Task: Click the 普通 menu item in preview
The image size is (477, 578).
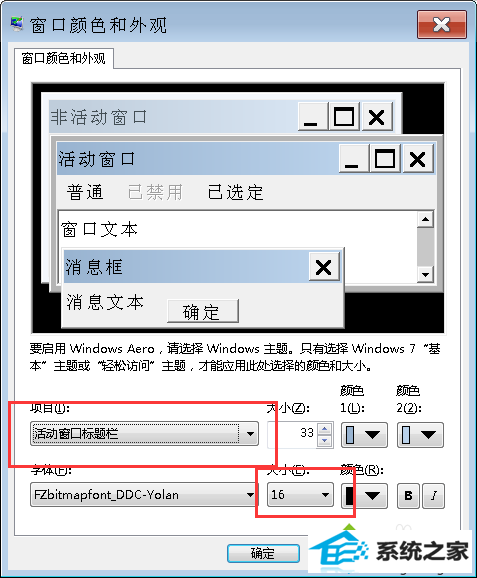Action: pos(85,192)
